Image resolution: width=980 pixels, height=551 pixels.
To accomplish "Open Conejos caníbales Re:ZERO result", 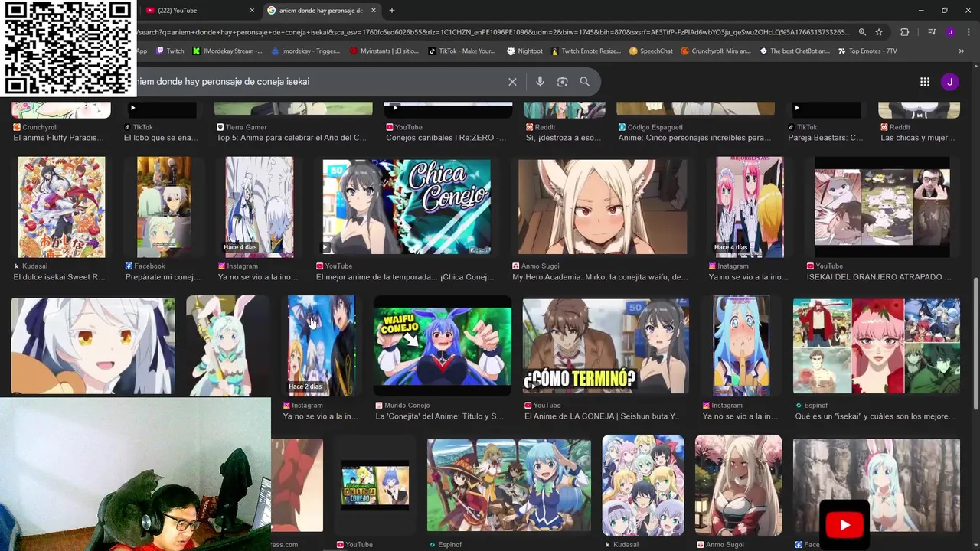I will (x=446, y=138).
